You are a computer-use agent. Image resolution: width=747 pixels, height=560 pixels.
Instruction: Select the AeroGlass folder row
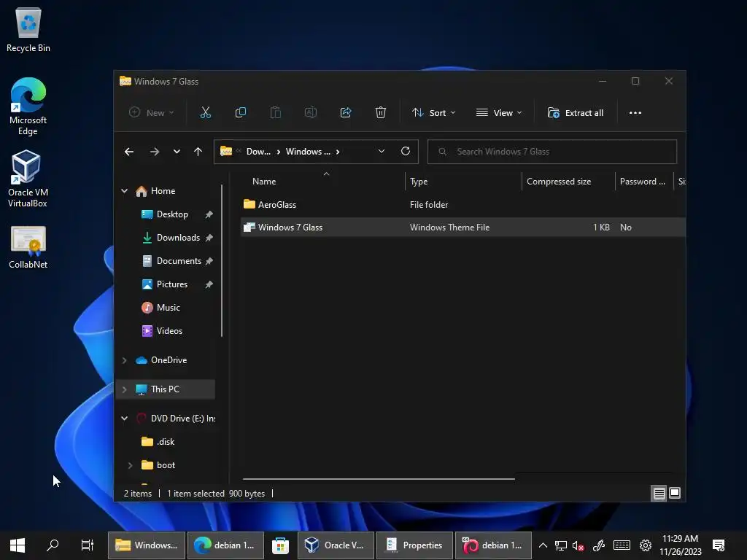tap(463, 205)
